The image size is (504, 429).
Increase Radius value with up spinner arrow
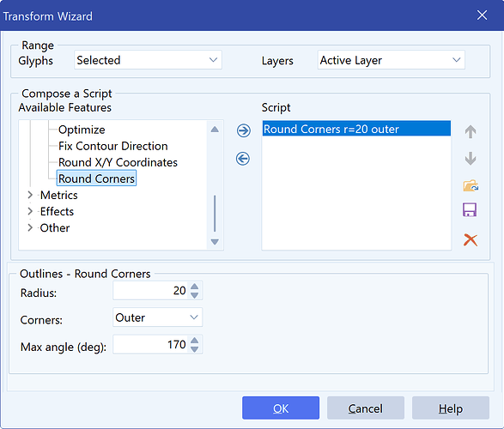pyautogui.click(x=194, y=287)
